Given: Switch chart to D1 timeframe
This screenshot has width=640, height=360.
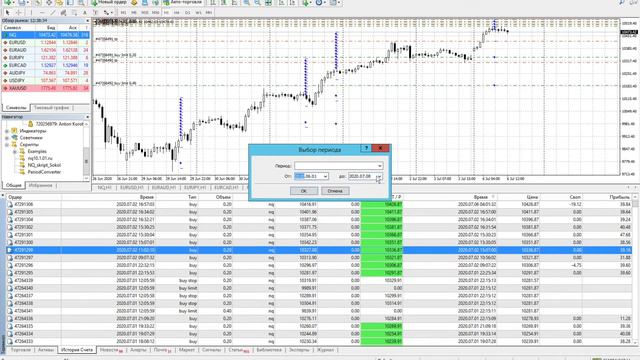Looking at the screenshot, I should pos(187,13).
